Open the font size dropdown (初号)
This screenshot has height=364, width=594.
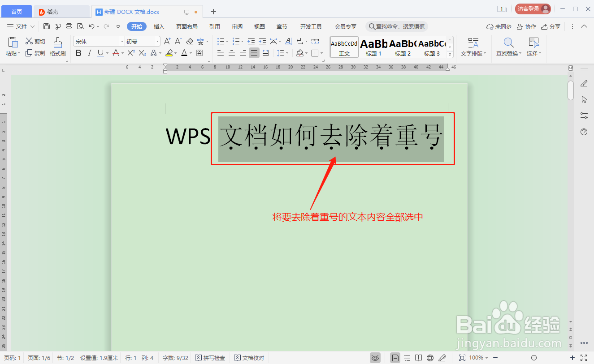[157, 41]
